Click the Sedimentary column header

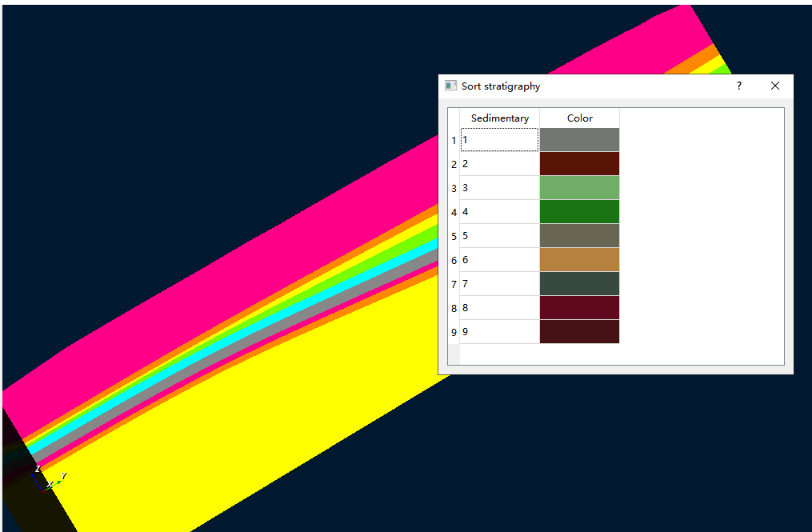point(499,118)
